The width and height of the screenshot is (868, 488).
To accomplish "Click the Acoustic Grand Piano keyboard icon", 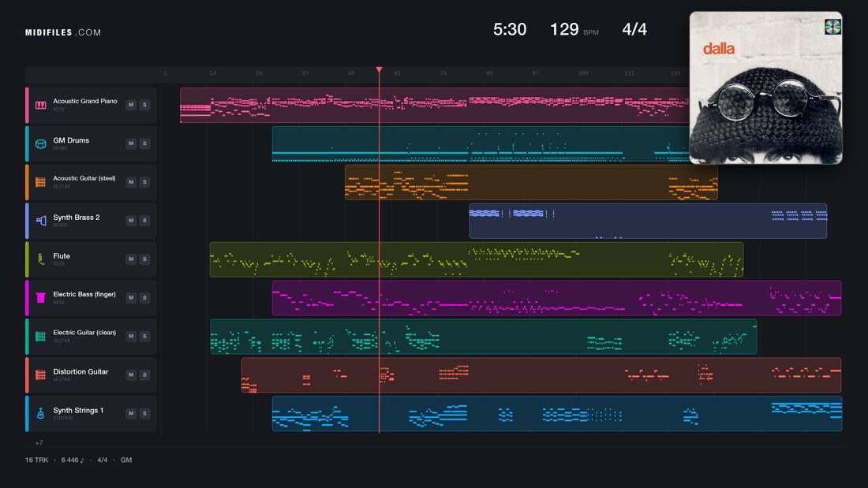I will point(41,105).
